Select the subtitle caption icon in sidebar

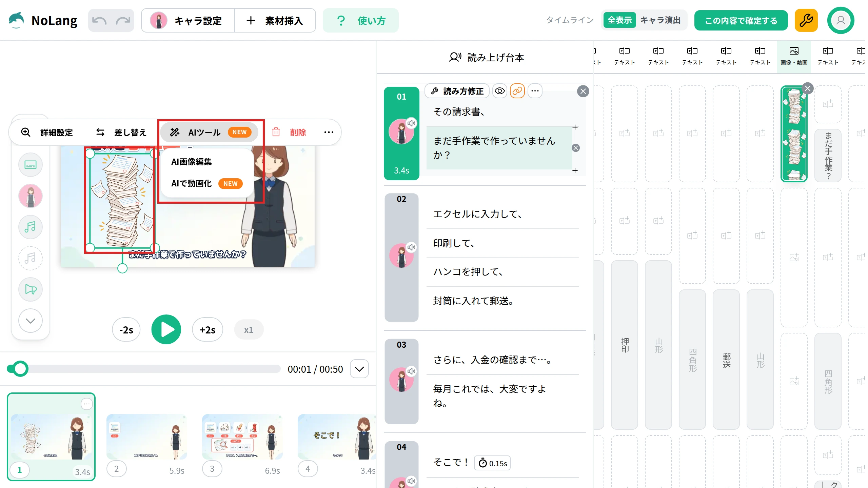pyautogui.click(x=31, y=165)
